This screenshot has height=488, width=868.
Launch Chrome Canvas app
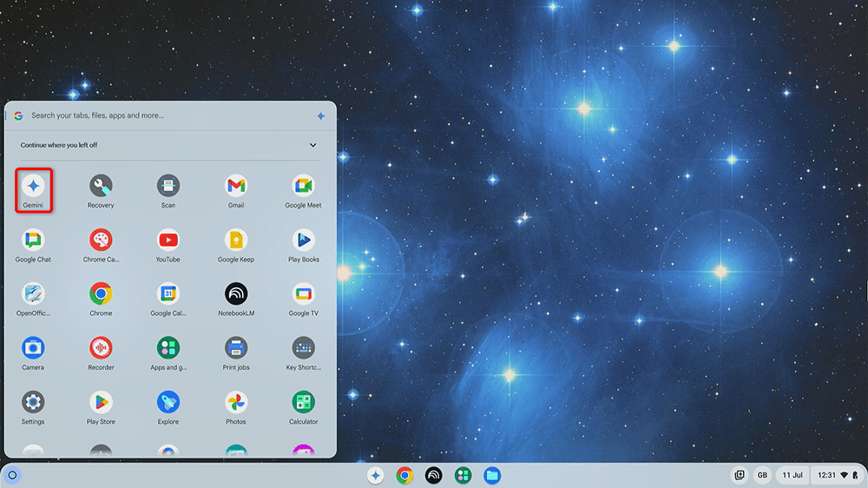(101, 245)
